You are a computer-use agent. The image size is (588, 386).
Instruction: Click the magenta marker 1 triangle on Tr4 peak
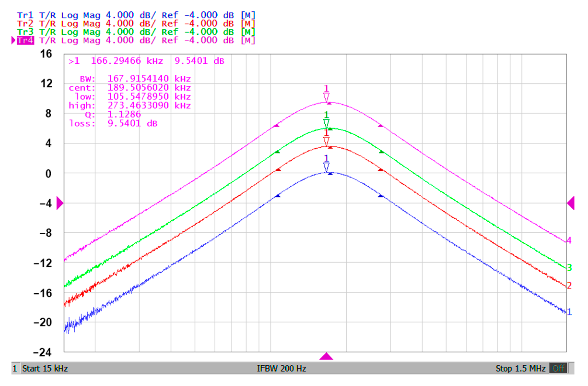click(x=326, y=97)
